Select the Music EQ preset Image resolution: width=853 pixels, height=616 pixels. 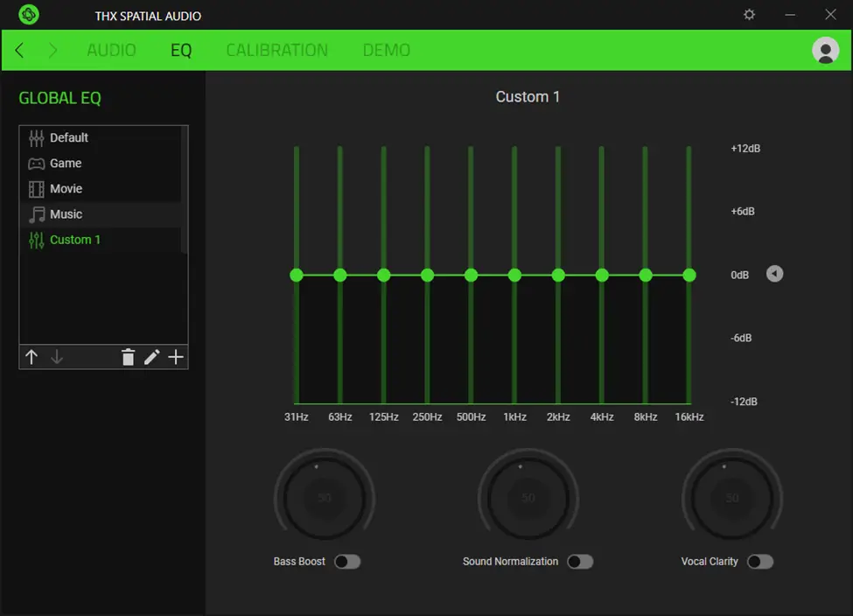coord(67,213)
